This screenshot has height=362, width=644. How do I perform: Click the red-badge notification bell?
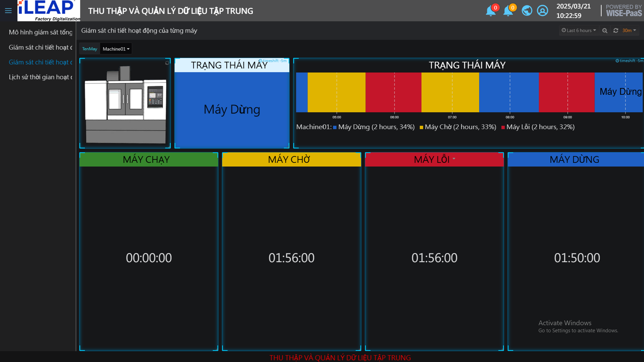[x=490, y=11]
